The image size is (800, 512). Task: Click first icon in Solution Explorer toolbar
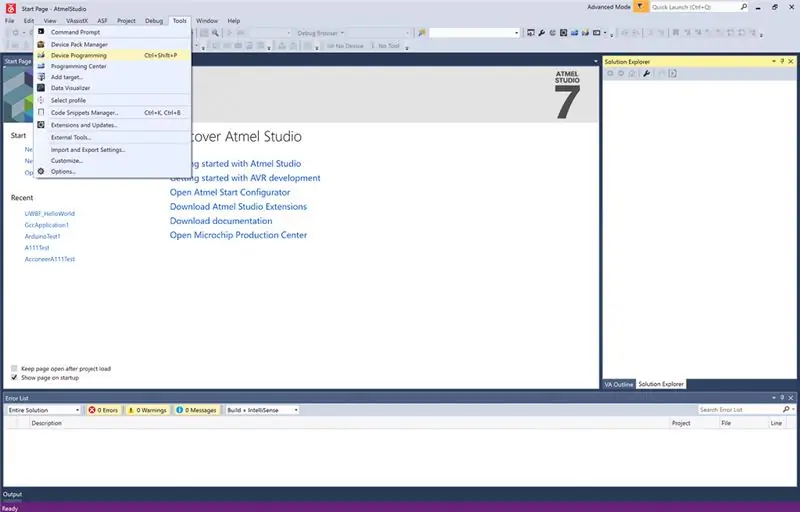point(610,73)
